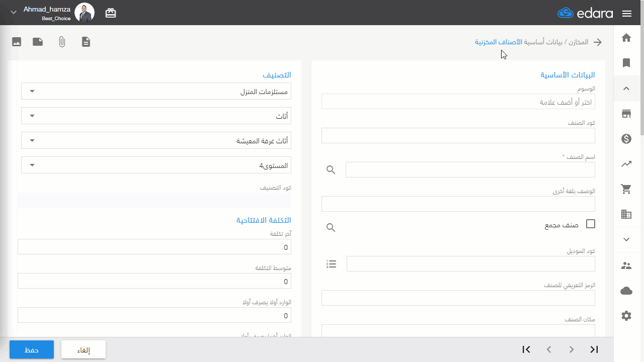This screenshot has width=644, height=362.
Task: Open the note icon in toolbar
Action: [x=38, y=42]
